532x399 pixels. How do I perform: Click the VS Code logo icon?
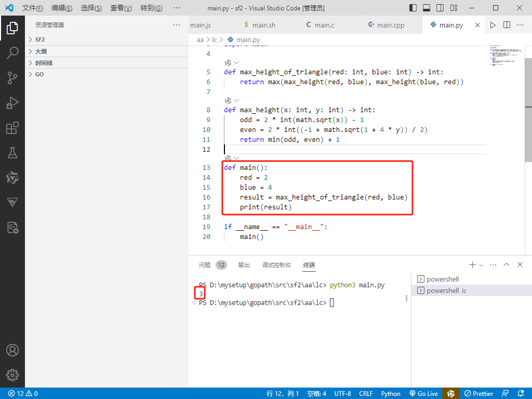9,7
